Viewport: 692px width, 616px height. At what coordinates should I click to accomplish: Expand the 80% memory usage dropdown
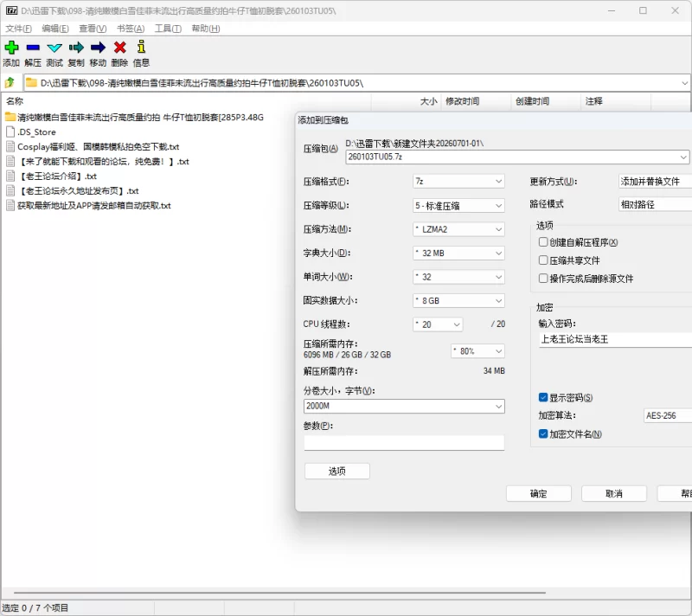478,351
